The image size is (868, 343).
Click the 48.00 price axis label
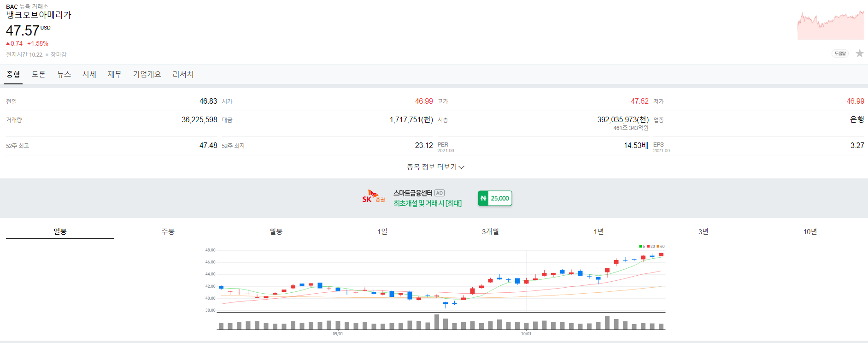pyautogui.click(x=210, y=250)
